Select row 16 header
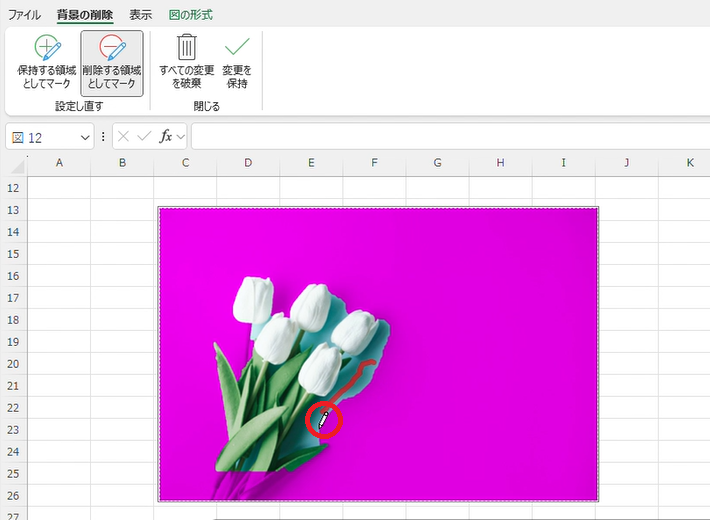The height and width of the screenshot is (520, 710). tap(14, 276)
